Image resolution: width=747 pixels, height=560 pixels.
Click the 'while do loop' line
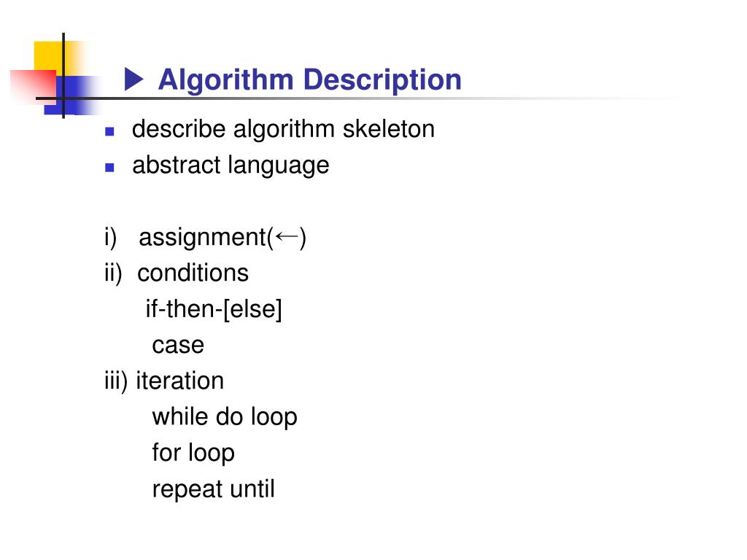(225, 417)
